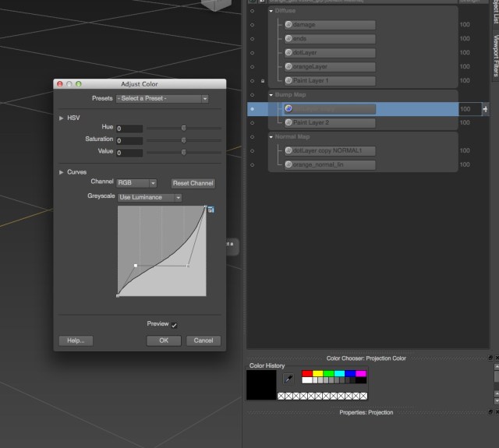Click the orange_normal_lin layer's icon

288,165
